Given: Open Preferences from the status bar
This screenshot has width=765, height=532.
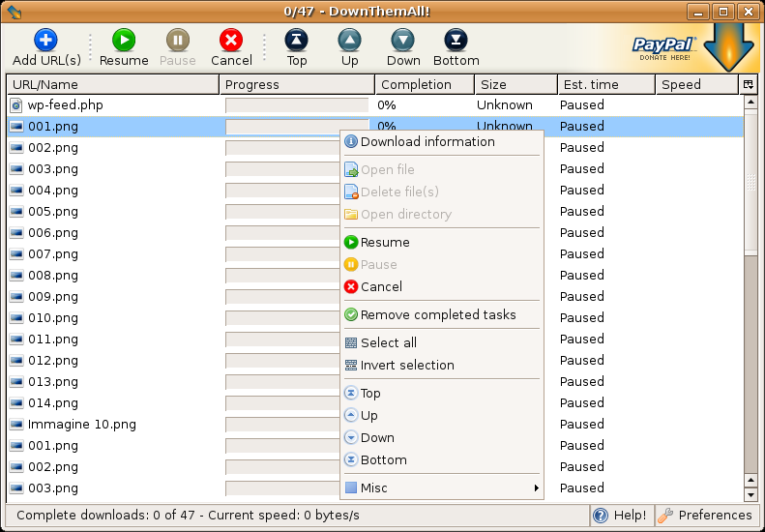Looking at the screenshot, I should click(x=706, y=516).
